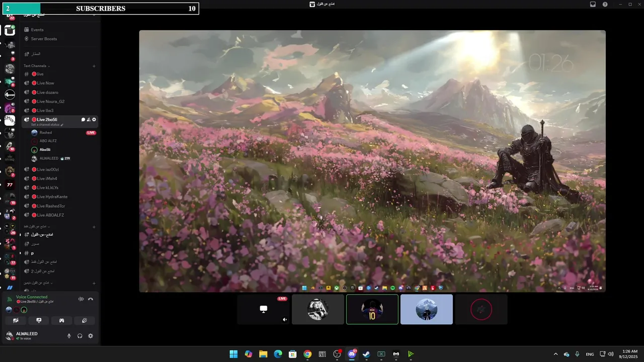Open File Explorer from the taskbar

point(263,354)
